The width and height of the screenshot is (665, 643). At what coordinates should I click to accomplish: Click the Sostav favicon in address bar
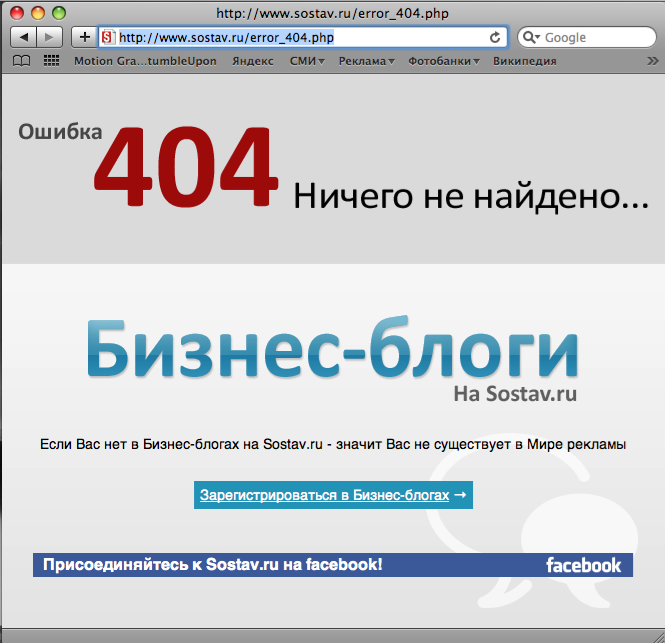[x=108, y=37]
